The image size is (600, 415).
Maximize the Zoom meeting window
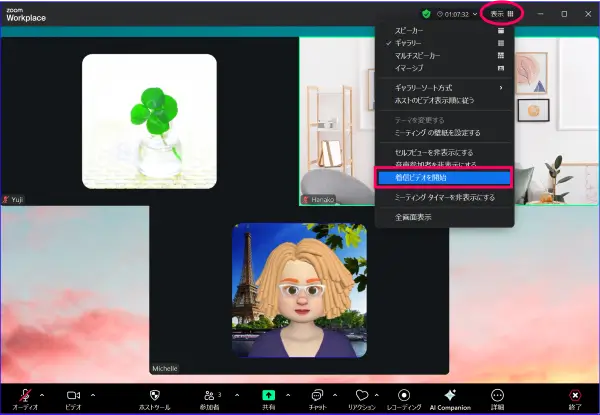(564, 14)
